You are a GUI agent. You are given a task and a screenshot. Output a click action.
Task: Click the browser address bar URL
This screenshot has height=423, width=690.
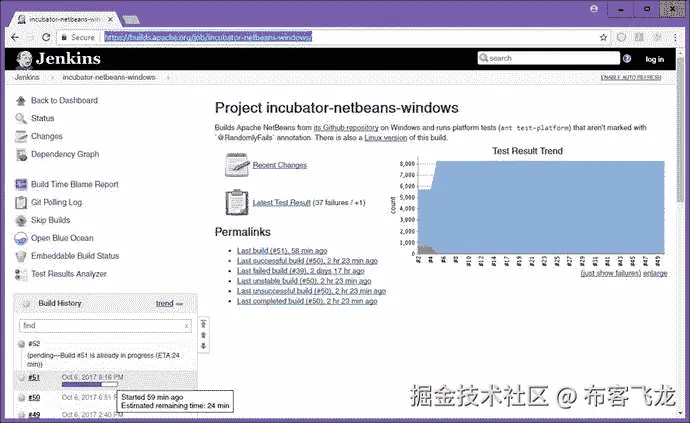pyautogui.click(x=208, y=37)
